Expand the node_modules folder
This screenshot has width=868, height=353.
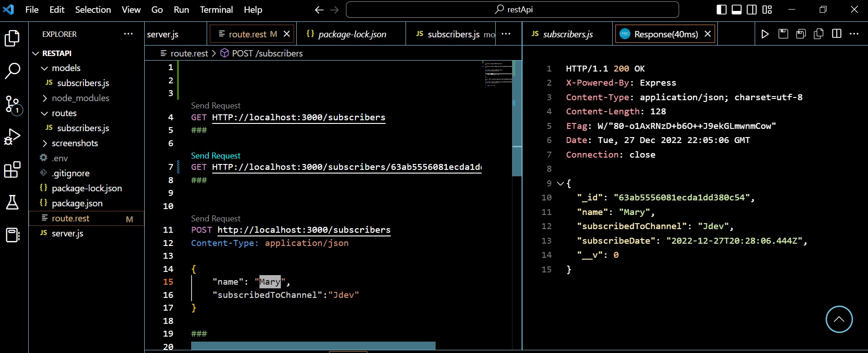(44, 98)
